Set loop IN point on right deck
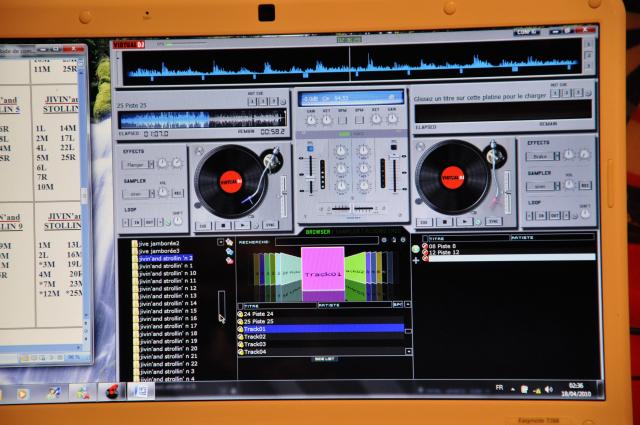The width and height of the screenshot is (640, 425). (541, 216)
